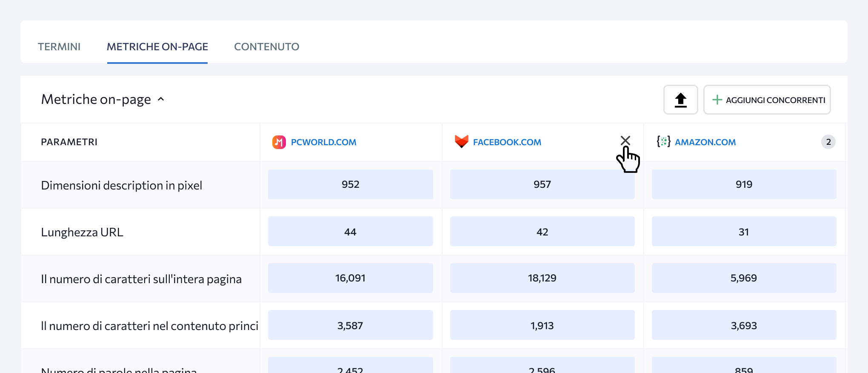Image resolution: width=868 pixels, height=373 pixels.
Task: Select the 'Lunghezza URL' row label
Action: (x=82, y=232)
